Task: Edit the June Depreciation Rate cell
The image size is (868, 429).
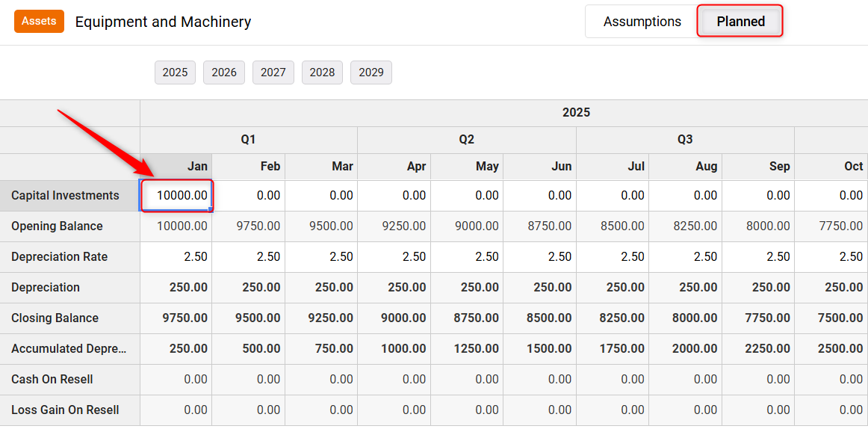Action: [540, 257]
